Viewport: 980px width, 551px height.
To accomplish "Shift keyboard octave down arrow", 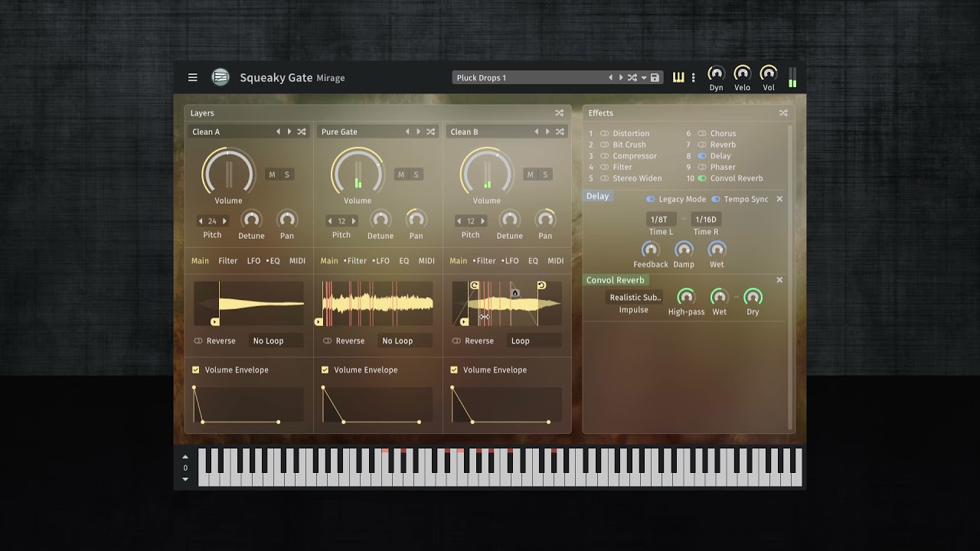I will (x=185, y=479).
